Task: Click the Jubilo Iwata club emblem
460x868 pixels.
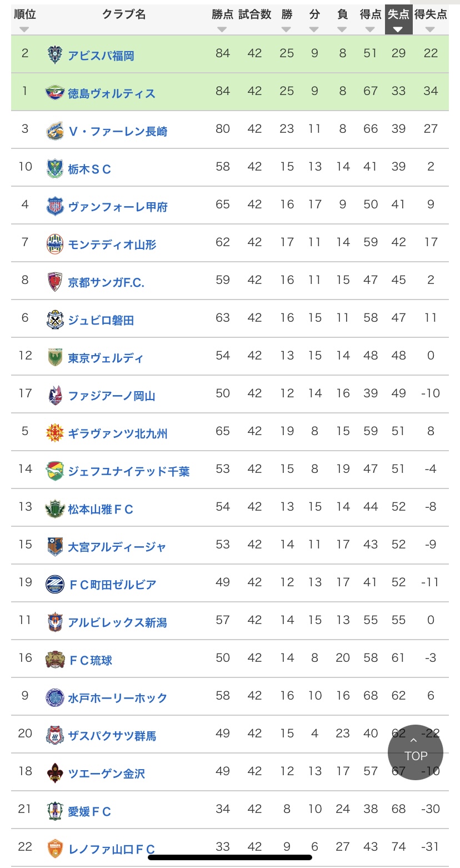Action: (55, 319)
